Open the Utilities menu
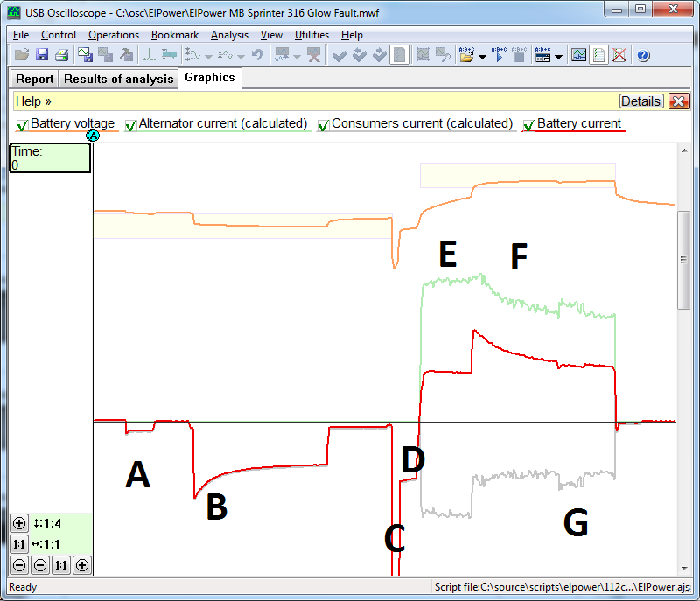 tap(311, 35)
